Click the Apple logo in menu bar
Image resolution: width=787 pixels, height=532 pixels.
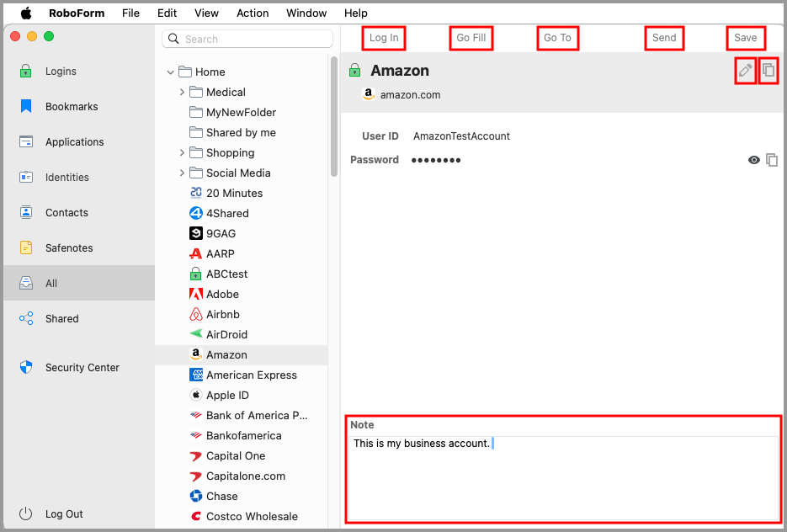pos(25,13)
